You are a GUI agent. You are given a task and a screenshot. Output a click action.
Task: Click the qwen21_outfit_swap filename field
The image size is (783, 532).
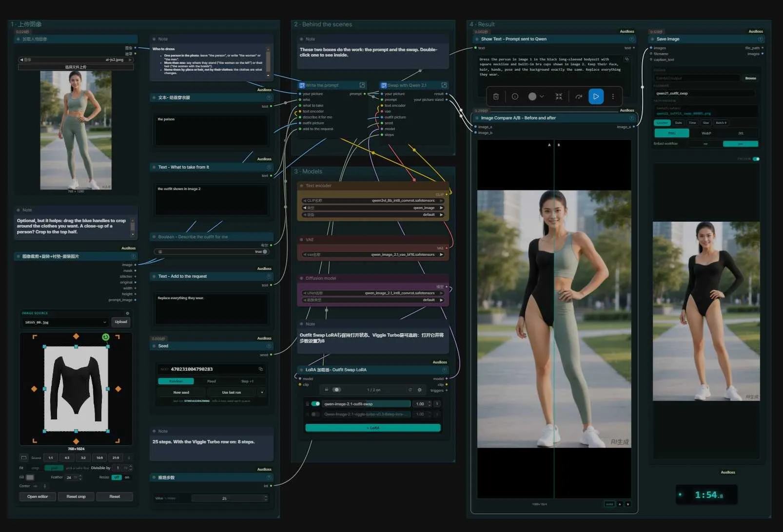pos(705,93)
